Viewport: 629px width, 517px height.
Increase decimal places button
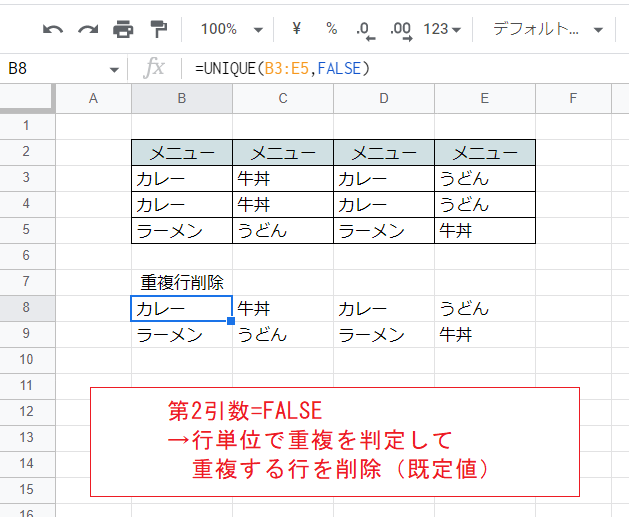(401, 30)
